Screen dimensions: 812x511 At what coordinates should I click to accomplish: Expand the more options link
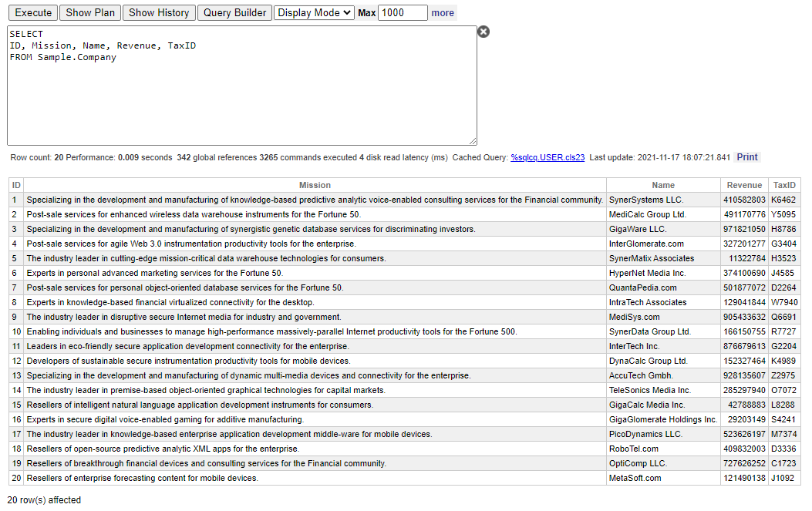tap(443, 13)
